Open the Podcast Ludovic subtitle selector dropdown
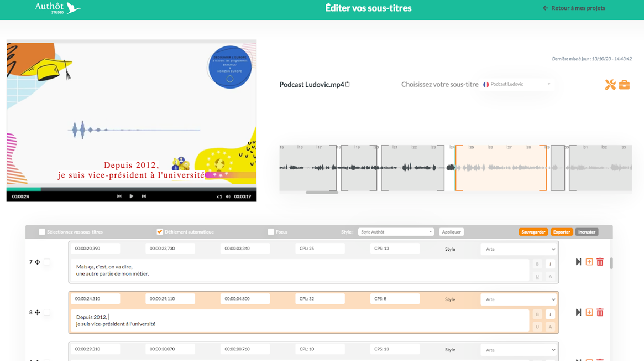 click(517, 84)
